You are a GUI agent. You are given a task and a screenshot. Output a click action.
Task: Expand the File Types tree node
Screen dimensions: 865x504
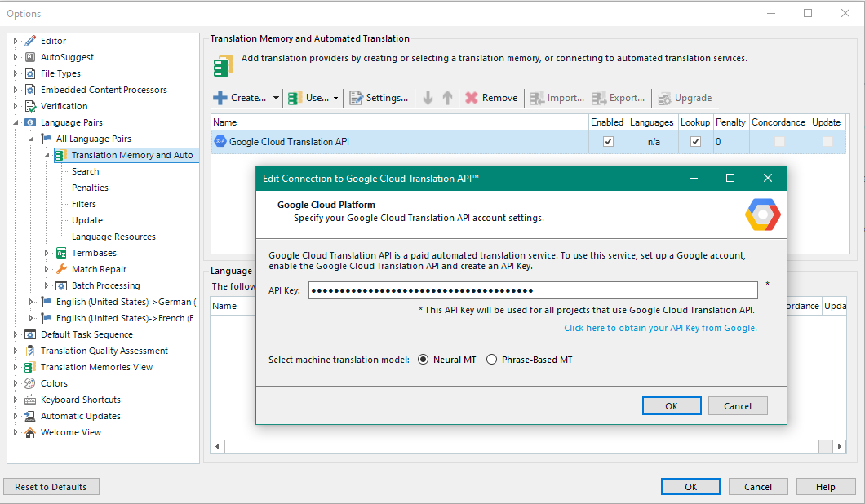16,73
